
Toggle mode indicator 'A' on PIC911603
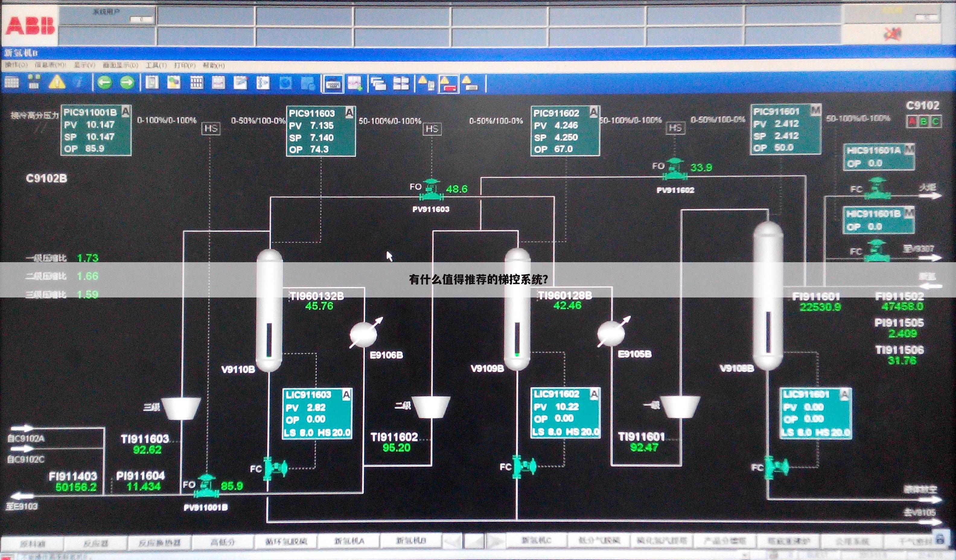pos(350,112)
